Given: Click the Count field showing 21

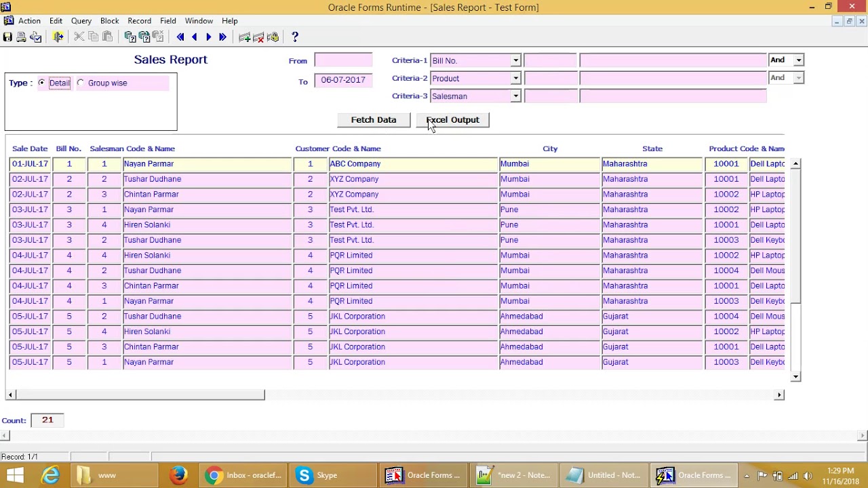Looking at the screenshot, I should 47,420.
